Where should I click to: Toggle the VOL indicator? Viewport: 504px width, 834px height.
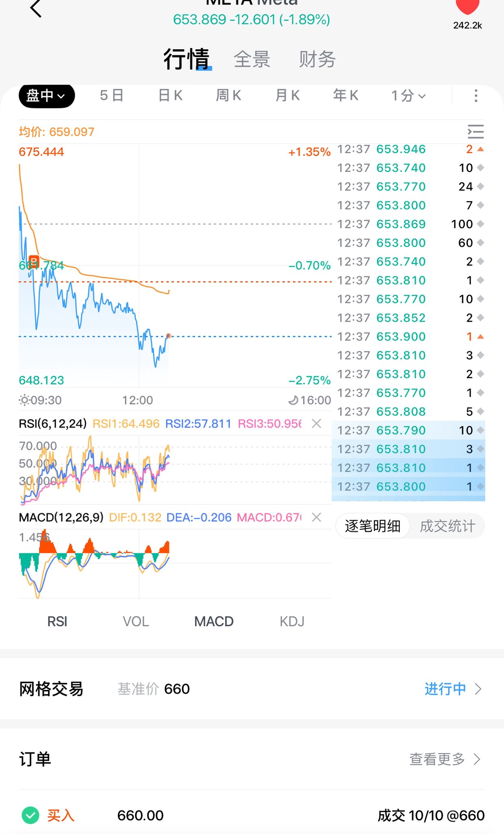(x=136, y=621)
